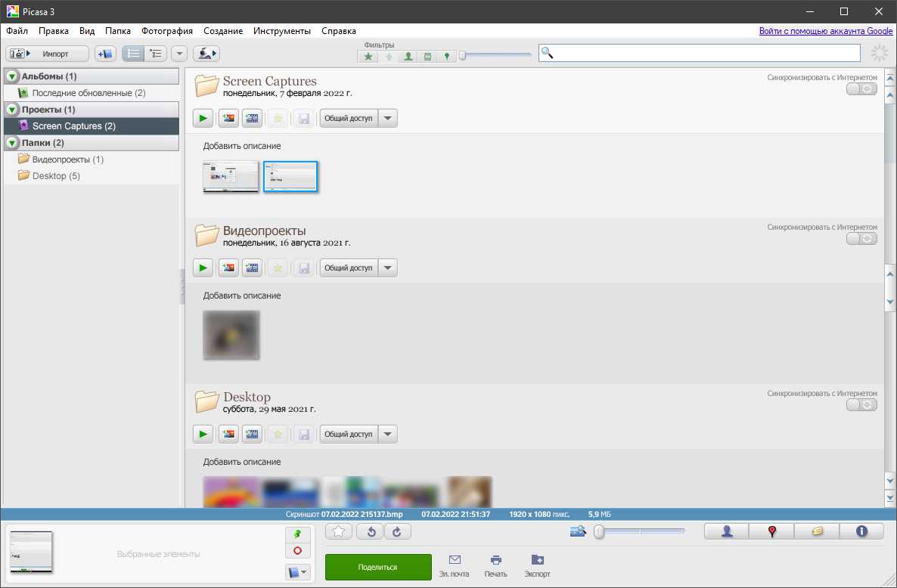Collapse the Папки section
Viewport: 897px width, 588px height.
pyautogui.click(x=11, y=143)
